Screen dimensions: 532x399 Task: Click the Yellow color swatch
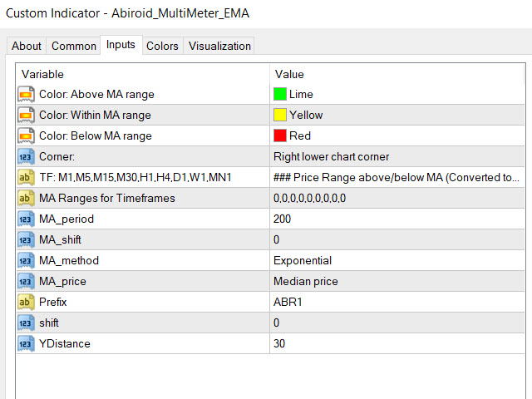[280, 115]
